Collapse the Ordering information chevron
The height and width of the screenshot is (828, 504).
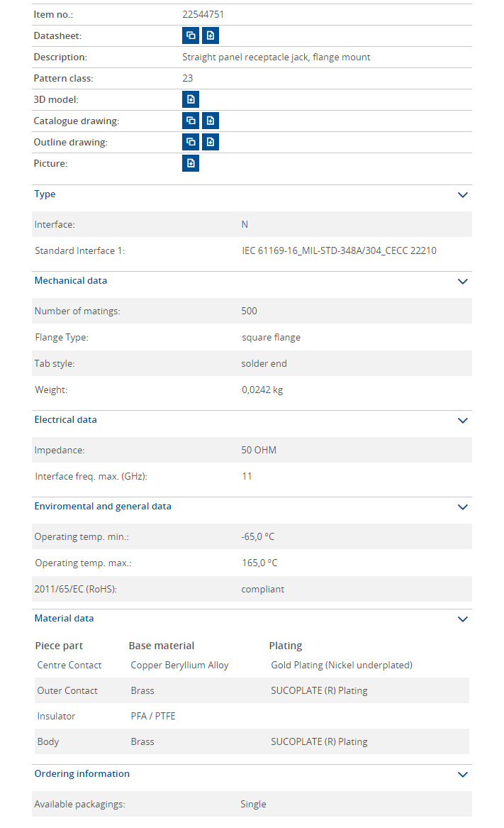click(x=463, y=774)
